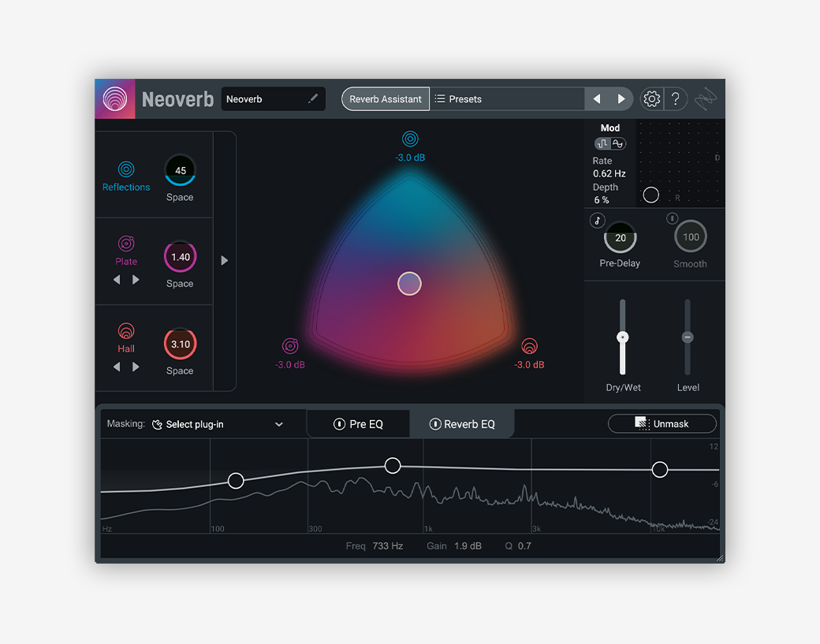Go to previous preset with left arrow
The width and height of the screenshot is (820, 644).
click(597, 99)
